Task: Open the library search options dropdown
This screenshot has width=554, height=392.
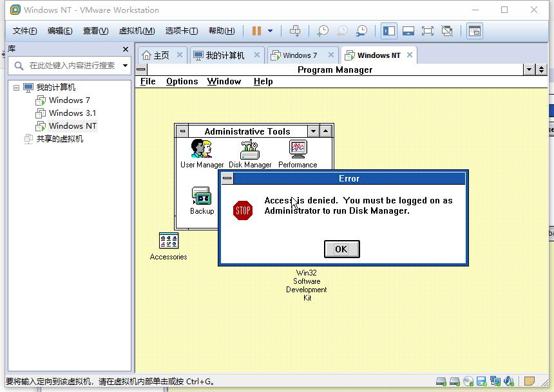Action: tap(125, 66)
